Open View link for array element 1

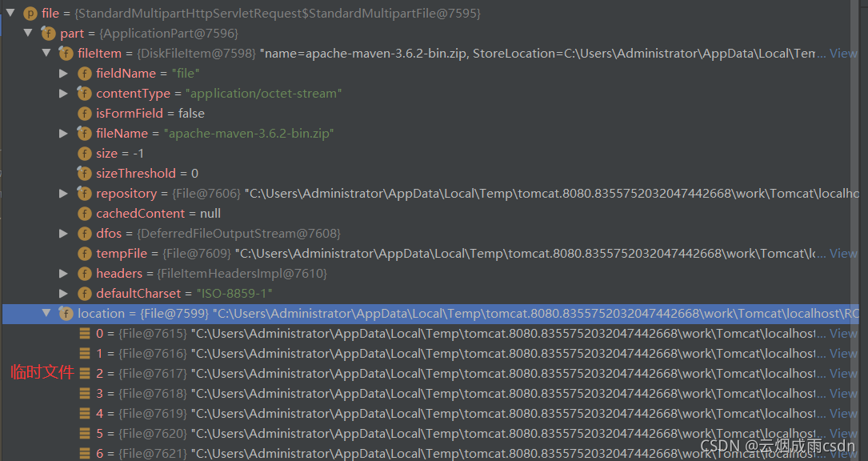click(x=844, y=354)
